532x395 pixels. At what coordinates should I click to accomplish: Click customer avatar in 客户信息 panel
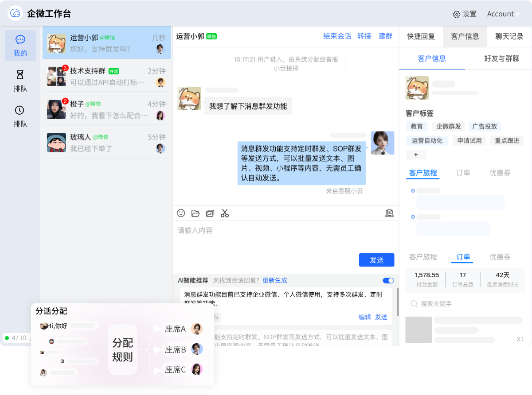[417, 88]
